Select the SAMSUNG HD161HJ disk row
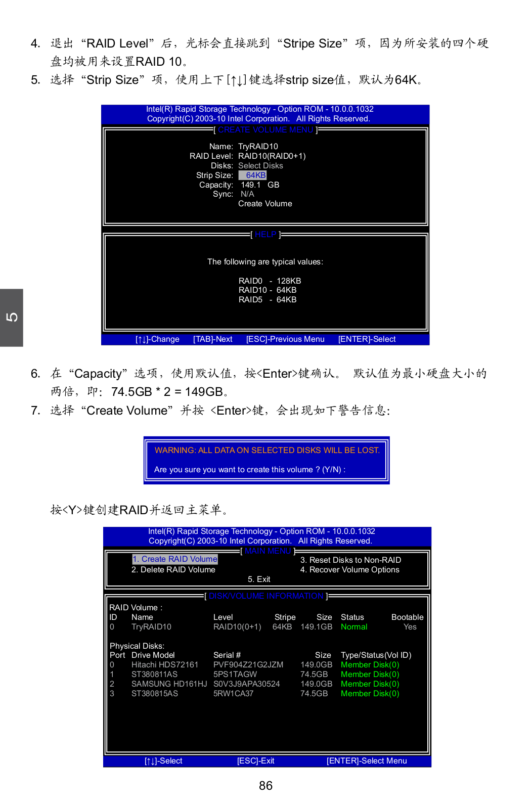532x809 pixels. [x=169, y=684]
